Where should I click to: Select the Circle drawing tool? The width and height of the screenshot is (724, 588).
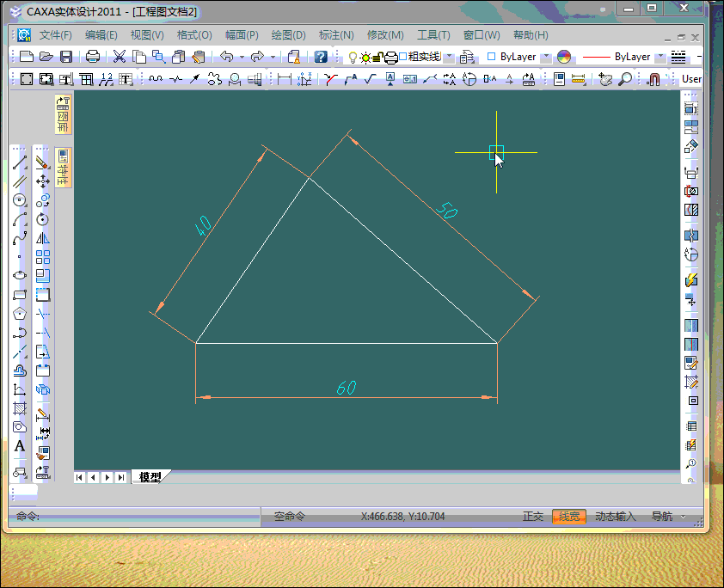(x=20, y=200)
